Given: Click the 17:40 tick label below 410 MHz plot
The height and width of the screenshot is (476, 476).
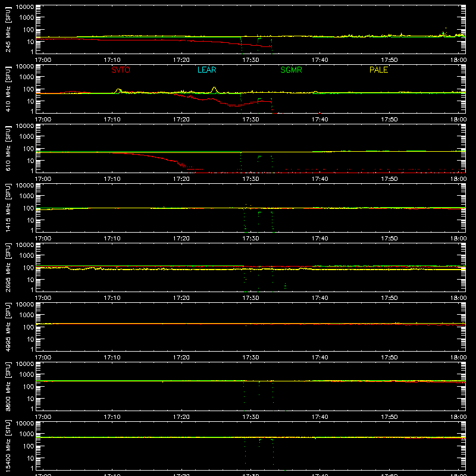Looking at the screenshot, I should [x=320, y=120].
